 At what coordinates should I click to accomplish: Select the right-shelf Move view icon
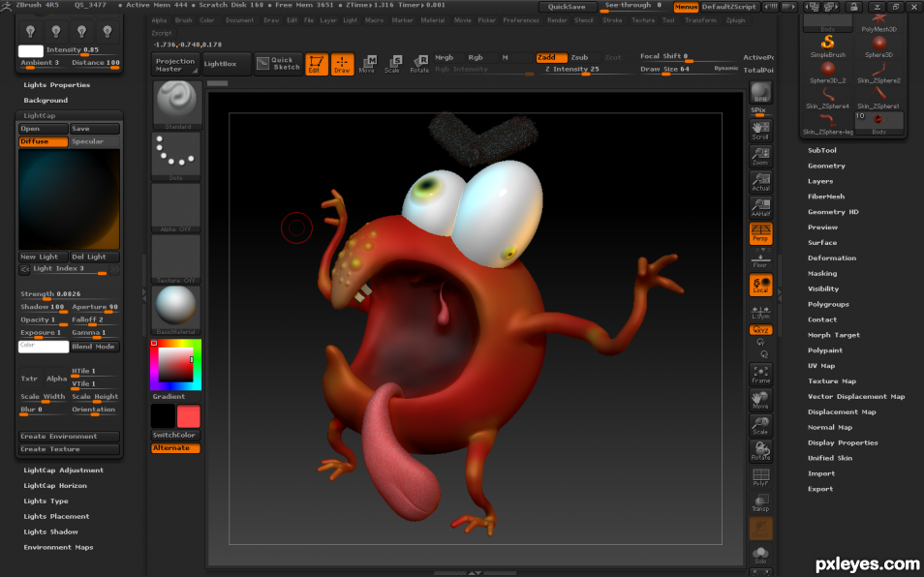pyautogui.click(x=760, y=400)
